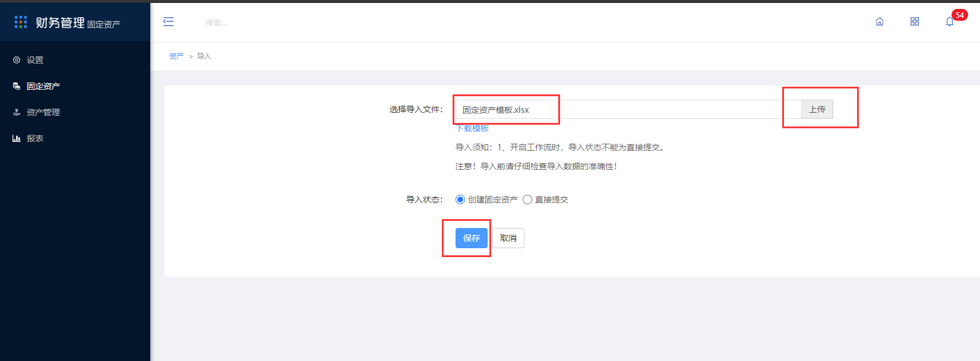
Task: Click the bar chart icon beside 报表
Action: (x=17, y=138)
